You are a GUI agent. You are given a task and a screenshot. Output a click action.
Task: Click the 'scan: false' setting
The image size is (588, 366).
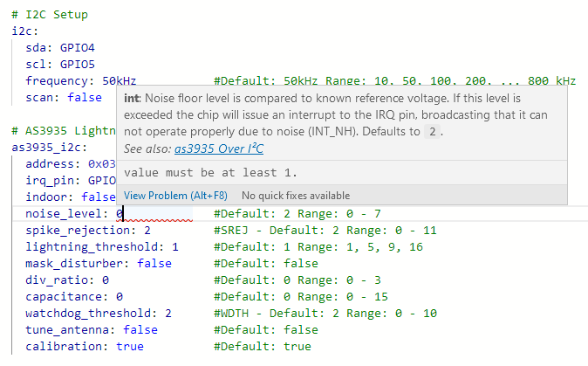click(x=64, y=98)
